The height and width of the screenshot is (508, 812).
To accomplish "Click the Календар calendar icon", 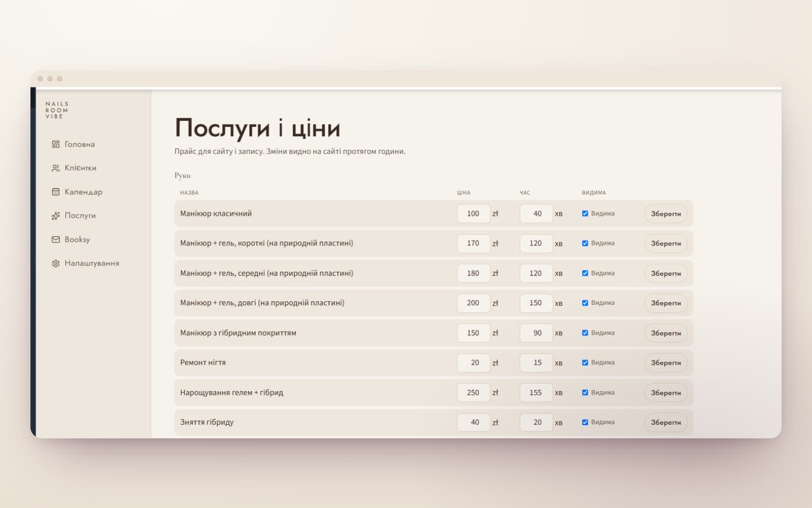I will (x=56, y=192).
